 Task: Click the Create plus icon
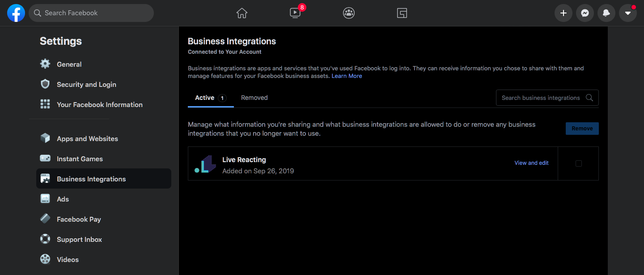[563, 13]
